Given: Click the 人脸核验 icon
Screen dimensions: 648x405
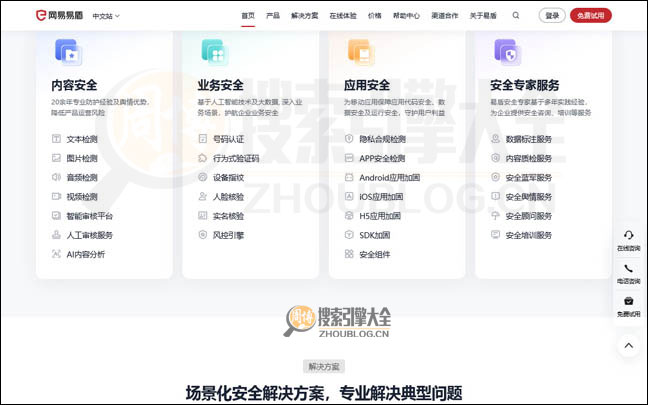Looking at the screenshot, I should [202, 196].
